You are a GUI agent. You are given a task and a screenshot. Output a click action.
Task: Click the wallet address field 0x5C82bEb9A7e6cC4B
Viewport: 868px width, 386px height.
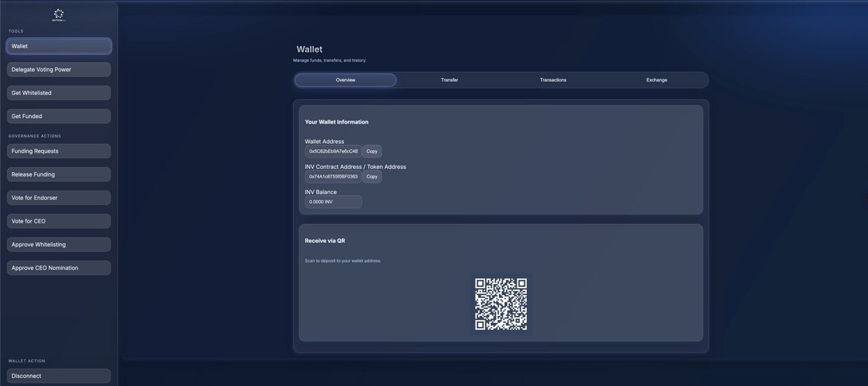tap(333, 151)
